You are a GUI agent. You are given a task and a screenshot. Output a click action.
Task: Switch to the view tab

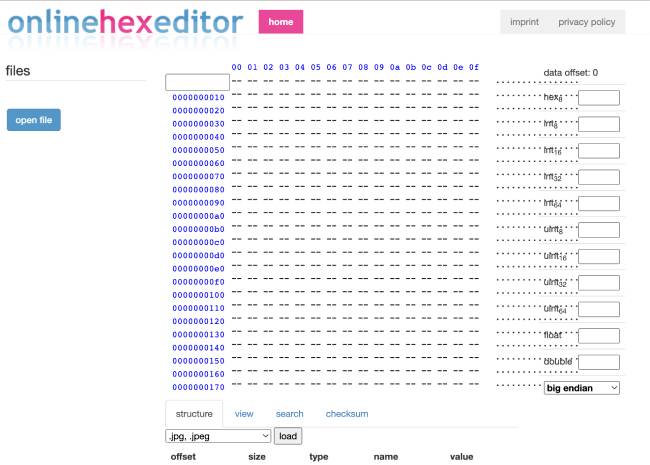tap(244, 414)
